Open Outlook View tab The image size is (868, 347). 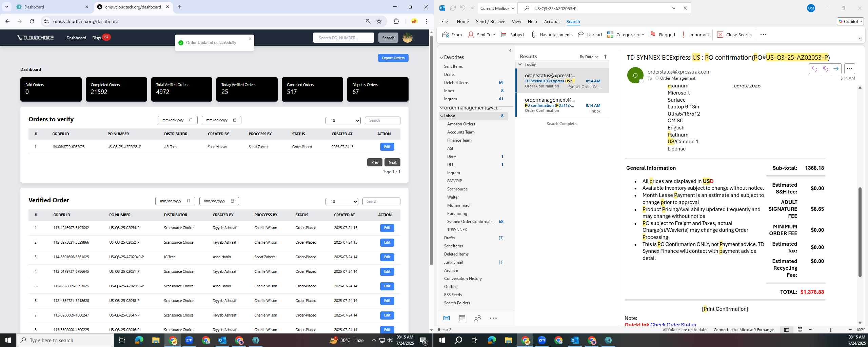click(x=516, y=21)
